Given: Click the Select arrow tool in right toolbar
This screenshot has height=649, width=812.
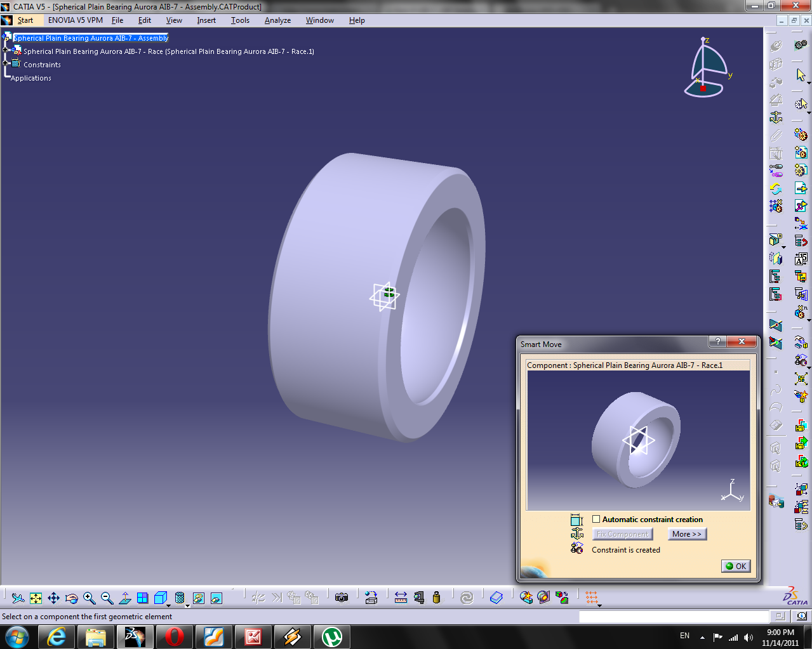Looking at the screenshot, I should coord(801,75).
